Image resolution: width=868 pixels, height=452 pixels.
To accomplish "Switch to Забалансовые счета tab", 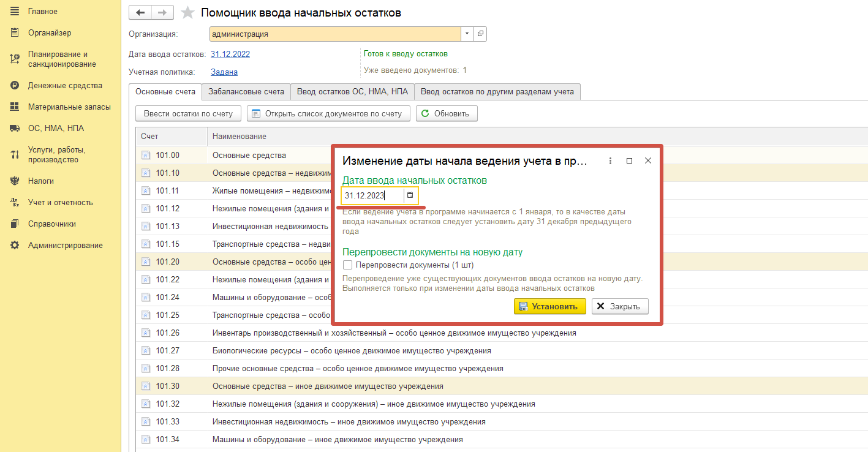I will tap(246, 92).
